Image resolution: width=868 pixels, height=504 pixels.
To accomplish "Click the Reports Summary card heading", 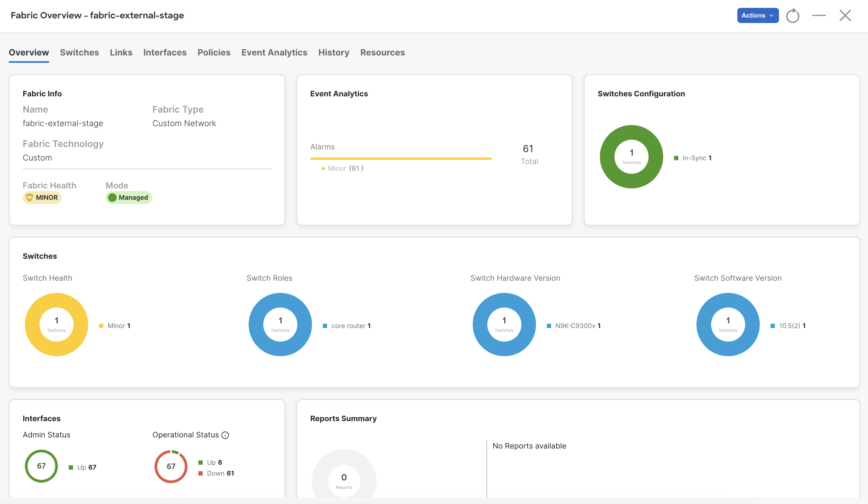I will 343,418.
